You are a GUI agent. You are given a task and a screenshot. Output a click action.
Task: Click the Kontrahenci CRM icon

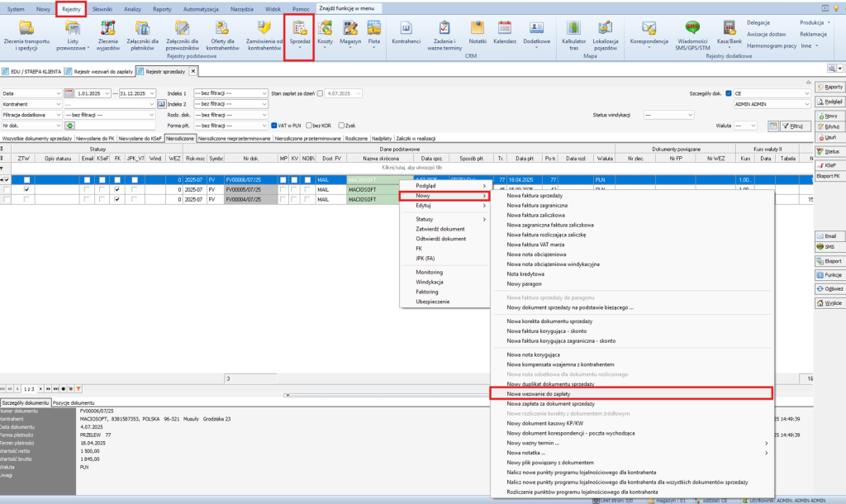pyautogui.click(x=406, y=33)
